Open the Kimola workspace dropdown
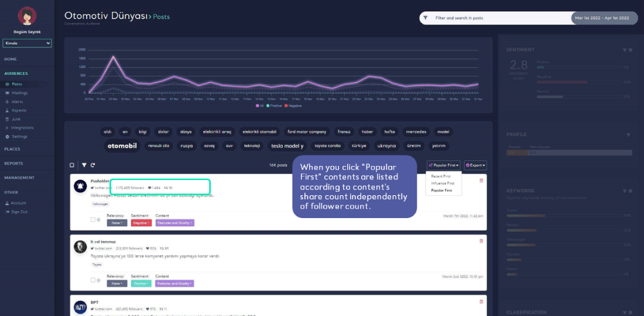Image resolution: width=644 pixels, height=316 pixels. pos(28,43)
